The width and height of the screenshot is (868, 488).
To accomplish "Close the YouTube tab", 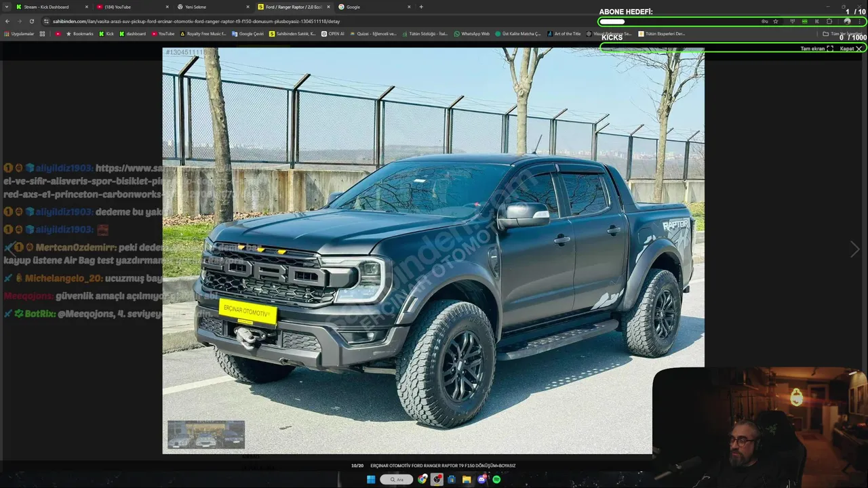I will tap(167, 7).
